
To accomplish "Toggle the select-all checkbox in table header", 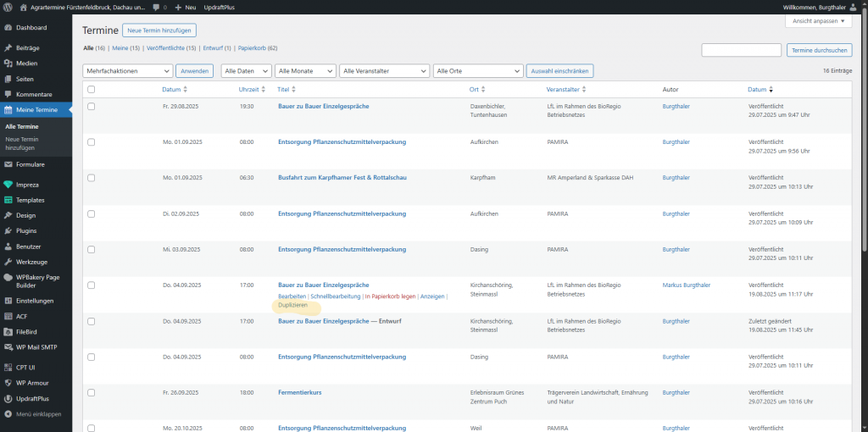I will 91,89.
